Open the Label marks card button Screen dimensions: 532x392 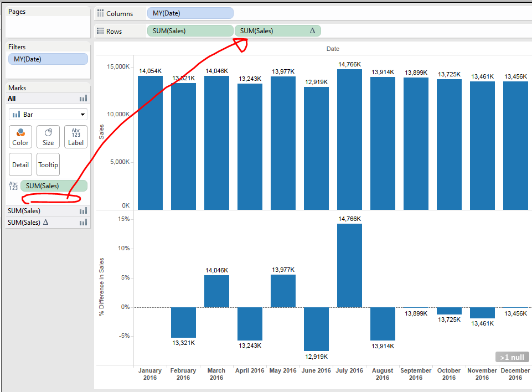coord(76,137)
